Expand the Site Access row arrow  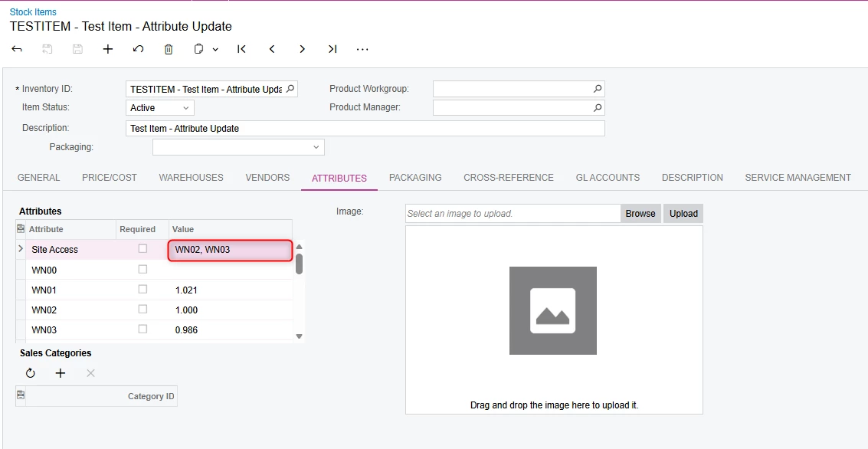(21, 249)
